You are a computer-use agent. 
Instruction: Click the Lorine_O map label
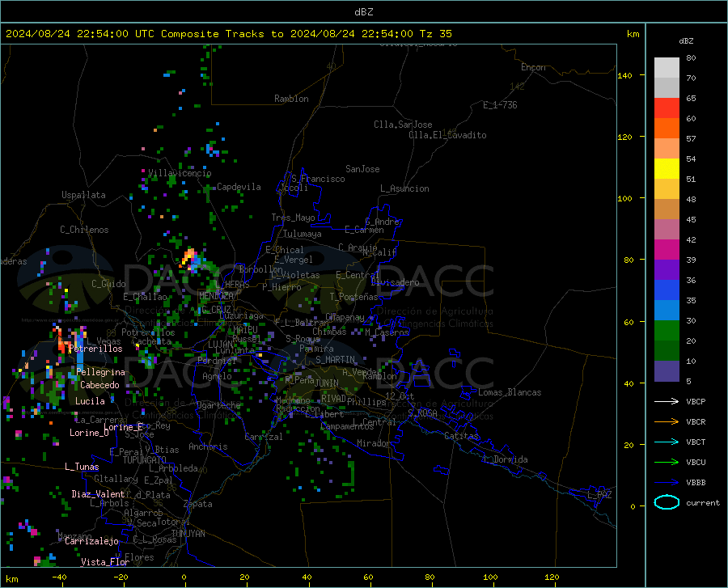(89, 433)
